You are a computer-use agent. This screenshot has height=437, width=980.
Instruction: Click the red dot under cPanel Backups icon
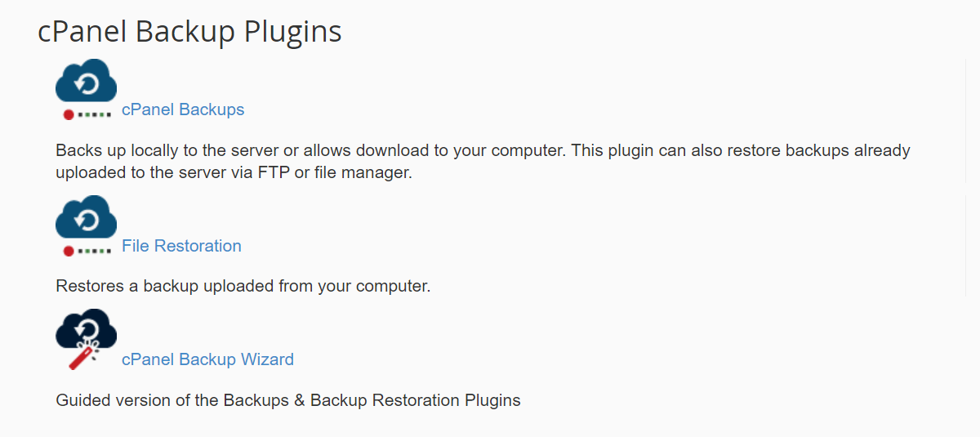[x=69, y=115]
